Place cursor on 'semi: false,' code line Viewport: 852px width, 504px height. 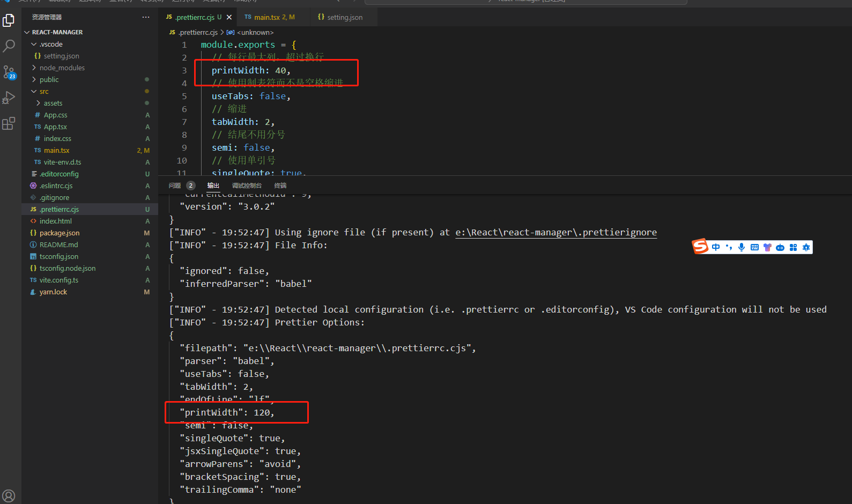243,147
